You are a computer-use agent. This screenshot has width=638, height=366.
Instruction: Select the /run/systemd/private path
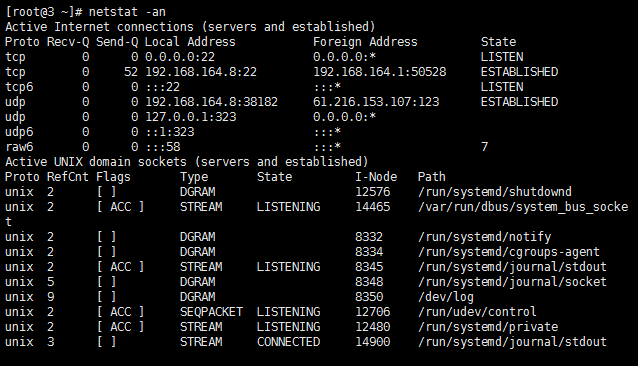(488, 327)
